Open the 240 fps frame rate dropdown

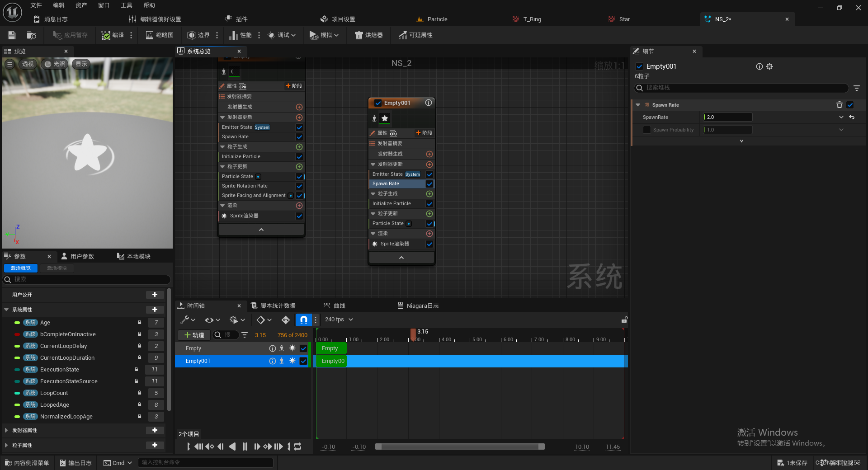point(339,320)
